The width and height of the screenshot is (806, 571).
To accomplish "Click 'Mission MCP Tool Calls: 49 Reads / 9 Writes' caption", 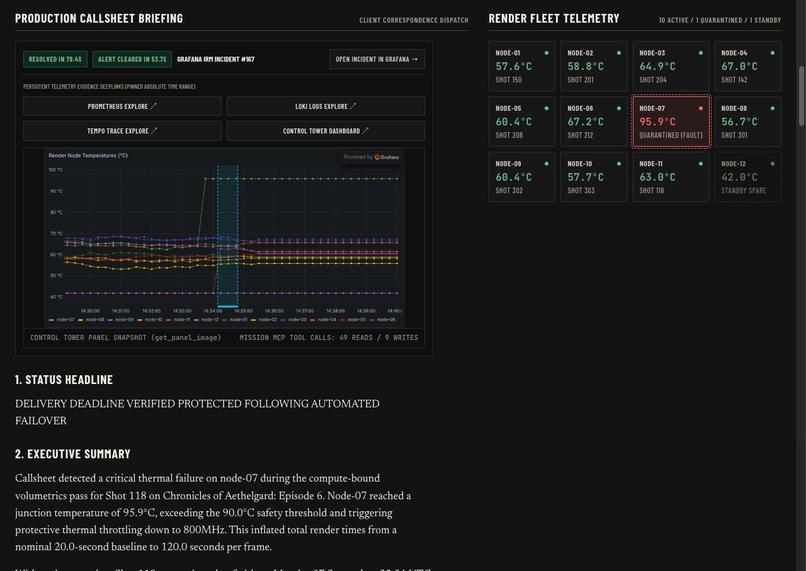I will coord(329,338).
